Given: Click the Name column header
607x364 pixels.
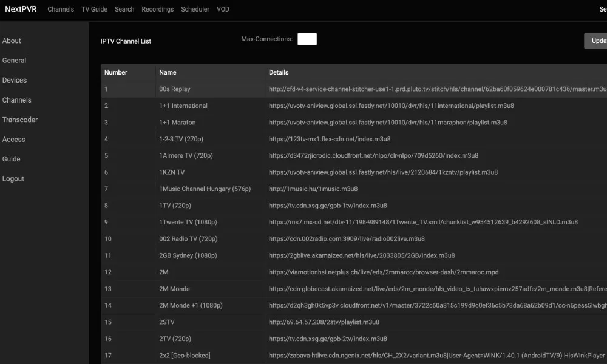Looking at the screenshot, I should tap(168, 72).
